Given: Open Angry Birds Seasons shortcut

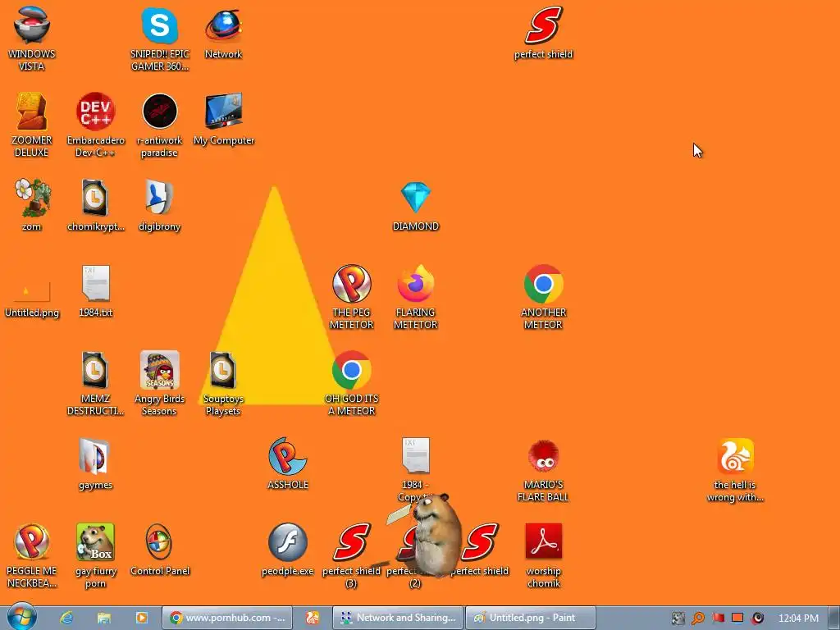Looking at the screenshot, I should [160, 384].
